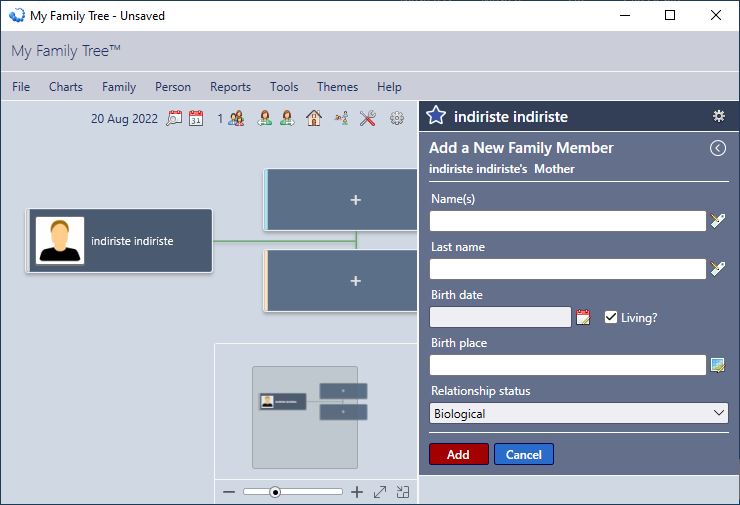Screen dimensions: 740x505
Task: Click the tree hierarchy chart icon
Action: tap(342, 118)
